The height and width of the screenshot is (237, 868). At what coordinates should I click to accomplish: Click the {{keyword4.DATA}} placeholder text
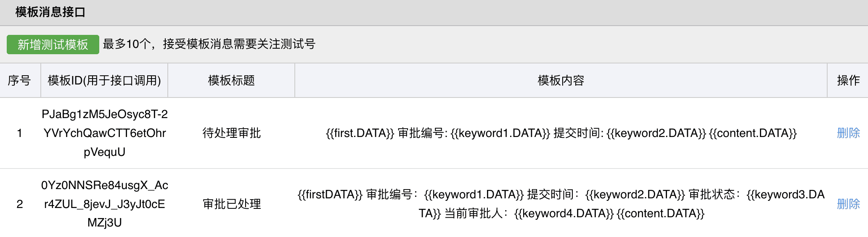click(x=564, y=213)
